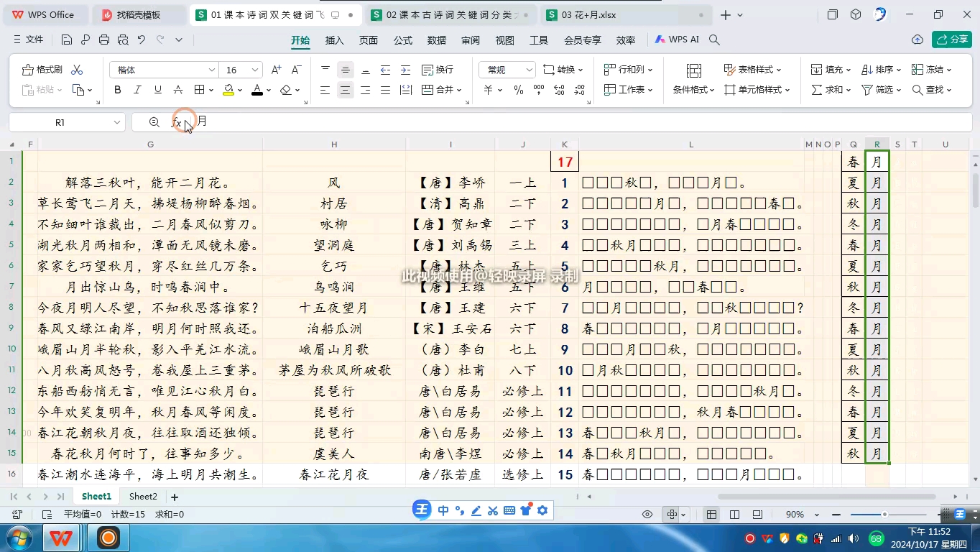The width and height of the screenshot is (980, 552).
Task: Open the merge cells (合并) dropdown
Action: click(x=459, y=90)
